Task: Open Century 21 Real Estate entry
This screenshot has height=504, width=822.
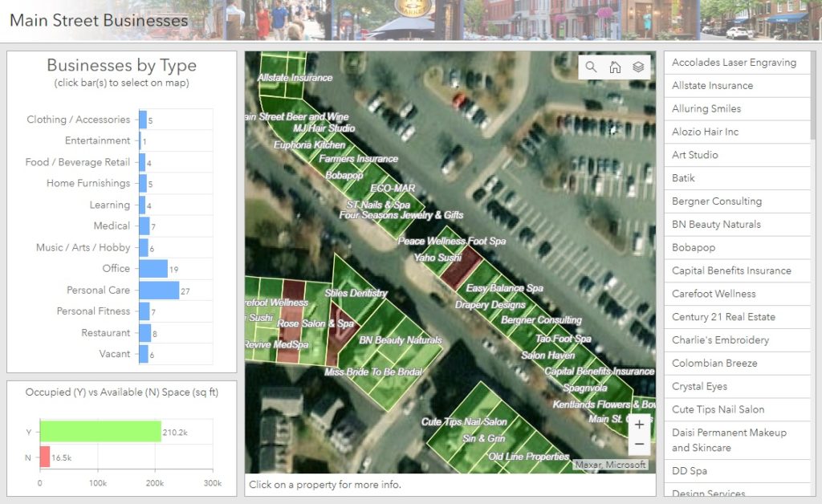Action: pos(737,316)
